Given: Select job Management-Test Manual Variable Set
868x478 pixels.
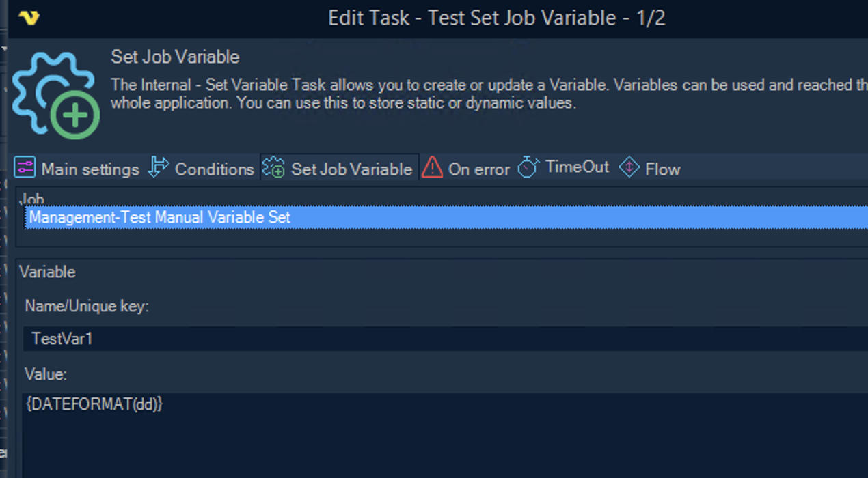Looking at the screenshot, I should [159, 218].
